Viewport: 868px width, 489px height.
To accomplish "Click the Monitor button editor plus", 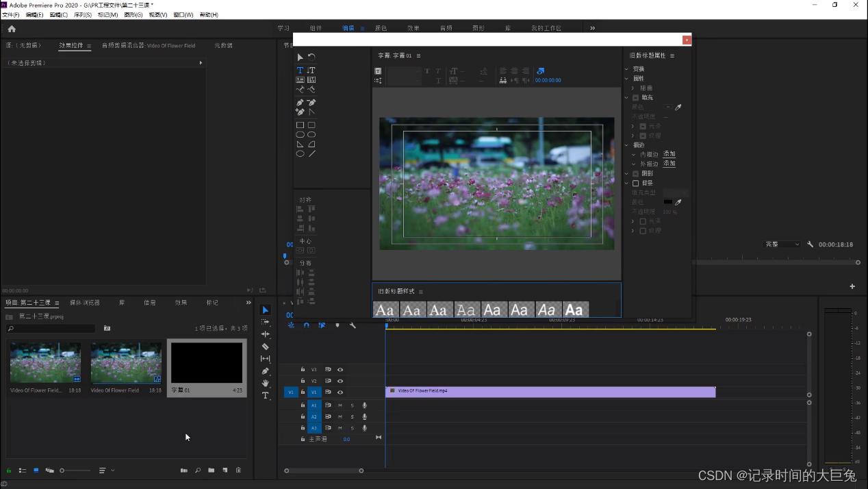I will pyautogui.click(x=852, y=286).
